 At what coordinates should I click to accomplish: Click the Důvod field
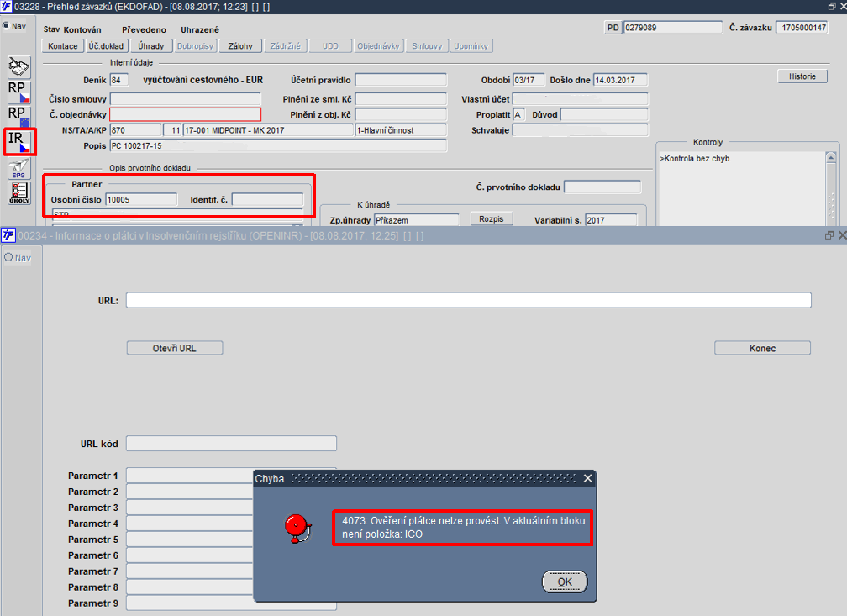pos(604,114)
